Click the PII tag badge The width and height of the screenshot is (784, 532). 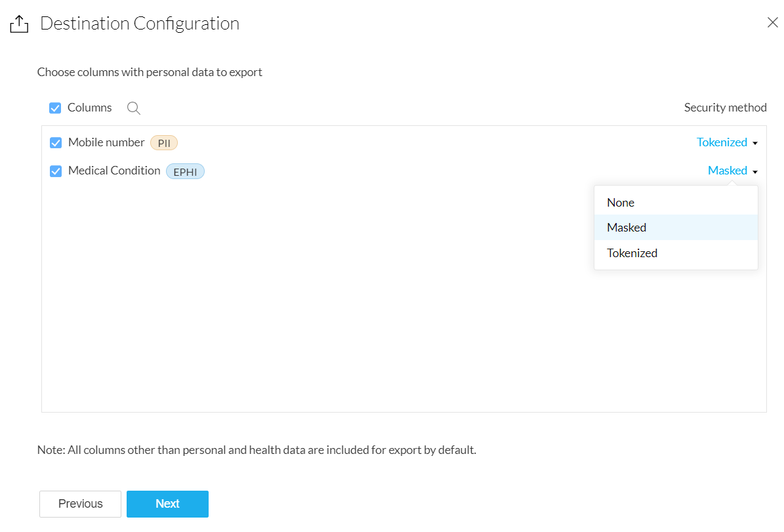click(164, 143)
